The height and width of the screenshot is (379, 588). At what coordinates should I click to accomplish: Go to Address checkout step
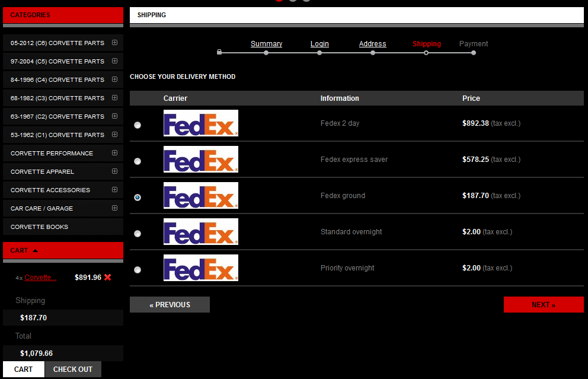click(372, 44)
